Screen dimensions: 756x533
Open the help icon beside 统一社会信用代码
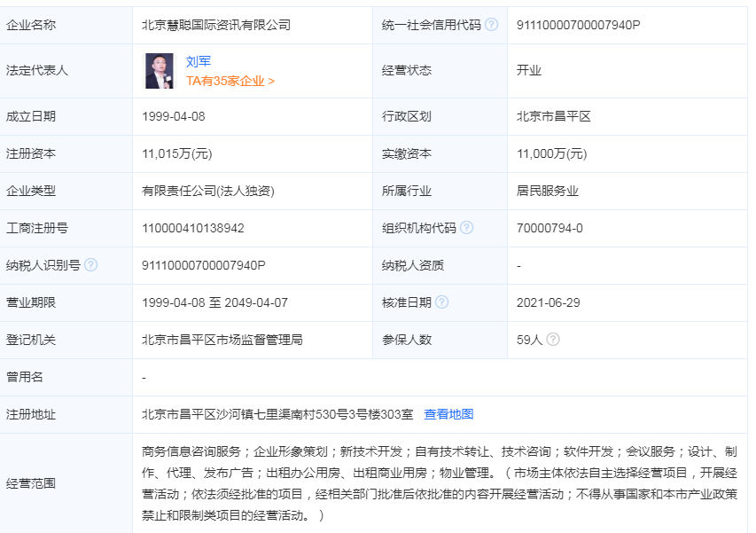(x=491, y=24)
